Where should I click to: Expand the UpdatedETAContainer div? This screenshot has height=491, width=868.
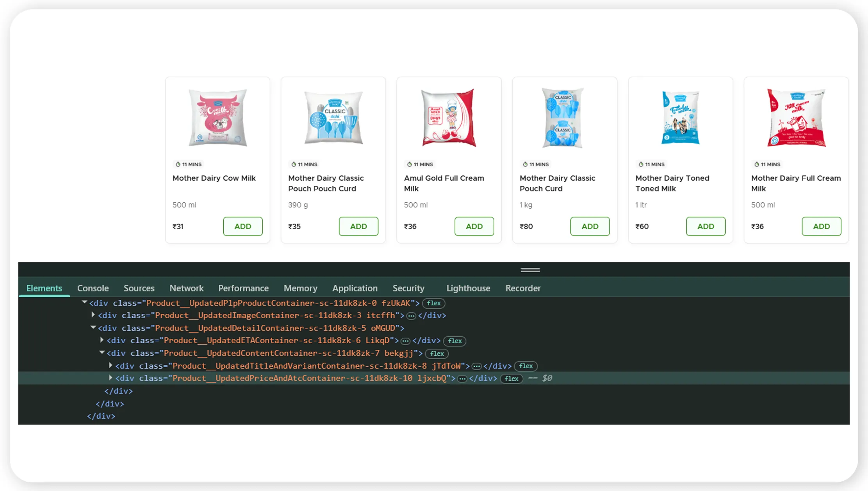102,340
